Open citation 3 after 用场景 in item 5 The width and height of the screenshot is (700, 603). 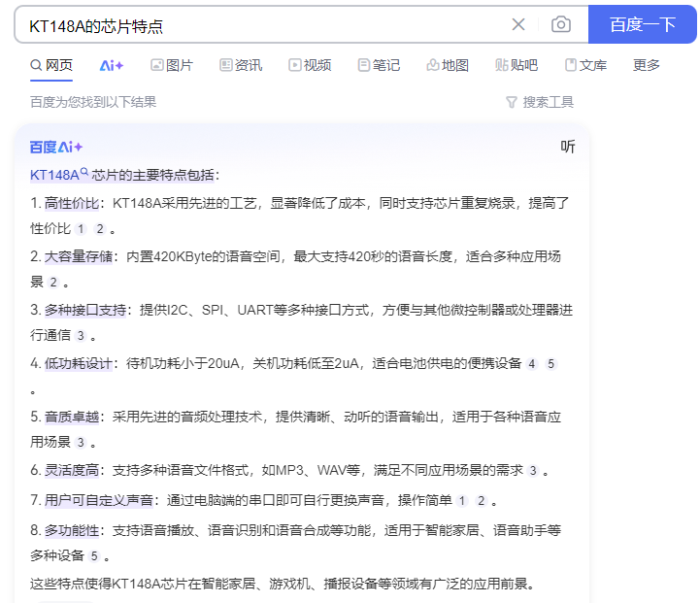(x=81, y=443)
